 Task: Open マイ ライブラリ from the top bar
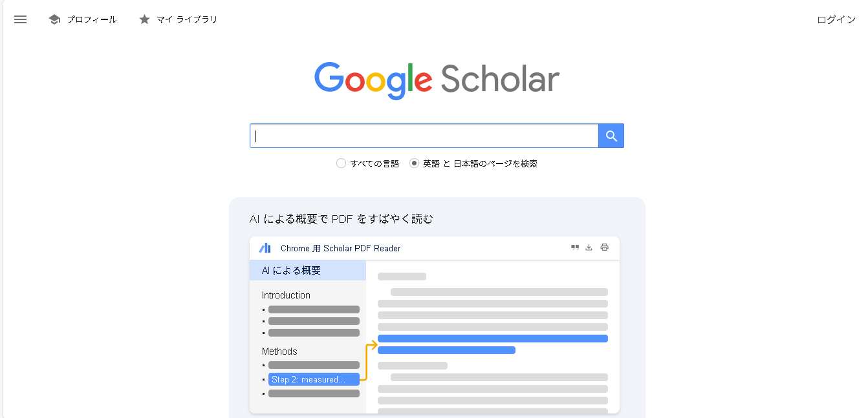[187, 19]
